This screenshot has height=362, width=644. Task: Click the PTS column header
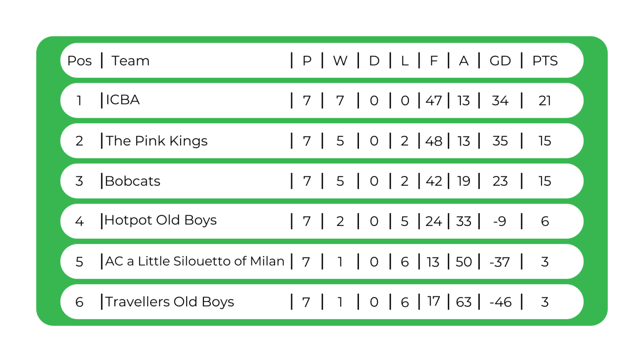click(x=545, y=61)
